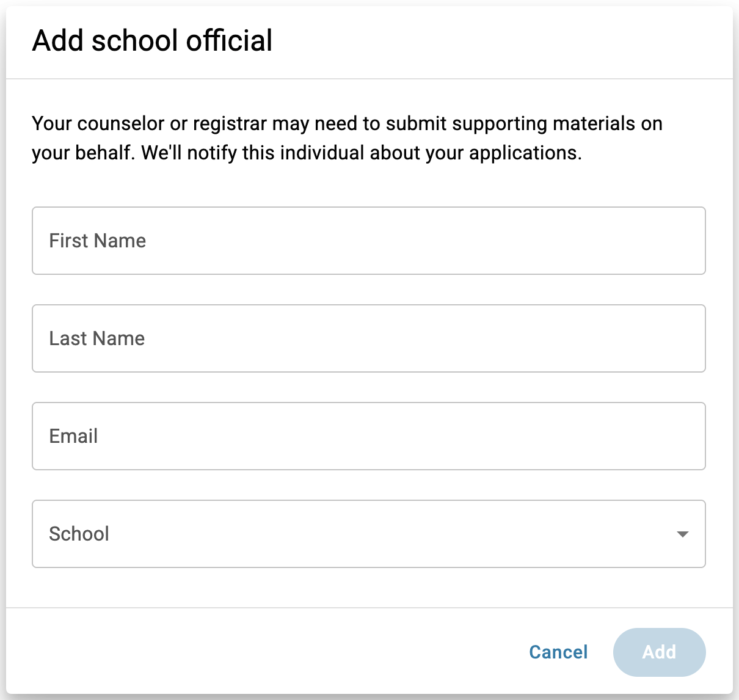Cancel adding the school official
Image resolution: width=739 pixels, height=700 pixels.
558,652
